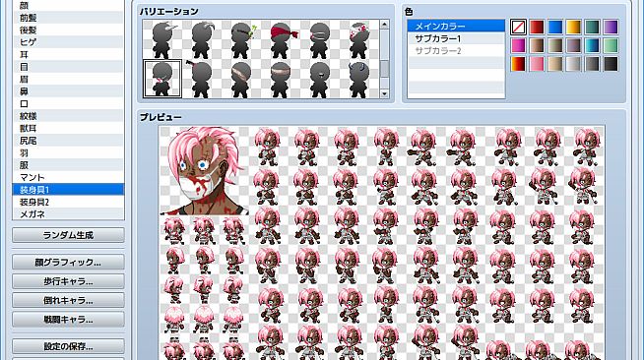Viewport: 644px width, 360px height.
Task: Click the variation list scrollbar thumb
Action: (x=384, y=69)
